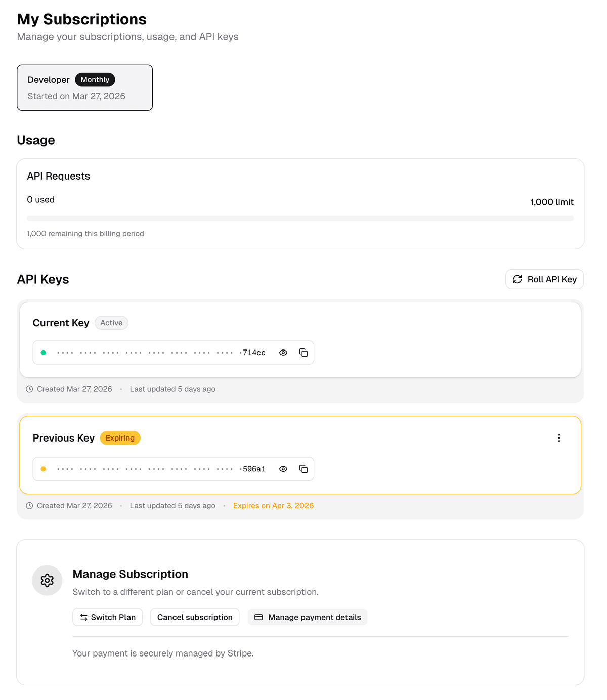Viewport: 607px width, 700px height.
Task: Click the clock icon beside Created Mar 27, 2026
Action: (29, 389)
